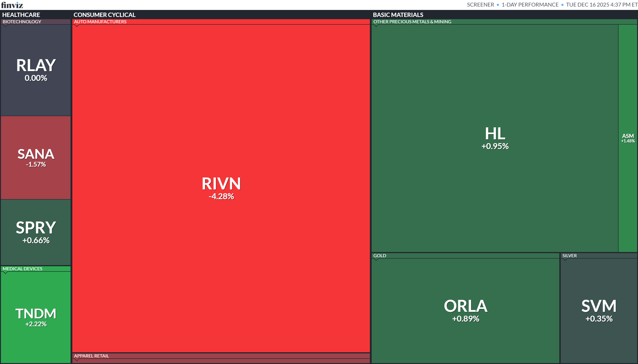Select the Silver industry label
The height and width of the screenshot is (364, 638).
click(569, 256)
